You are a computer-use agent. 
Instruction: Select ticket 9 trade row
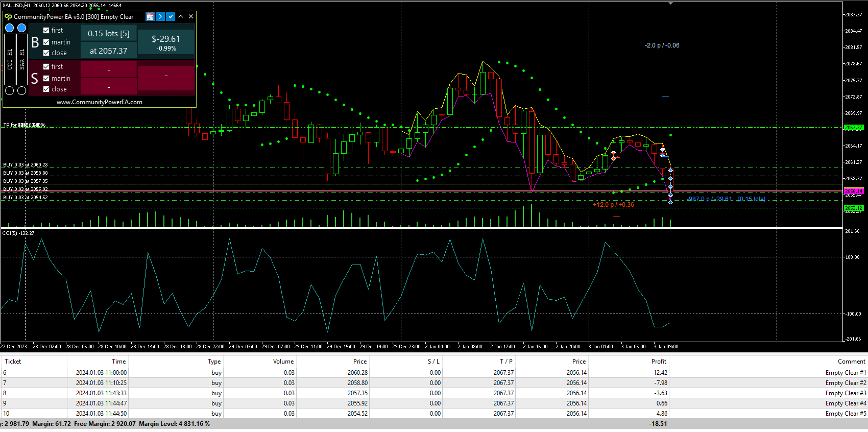coord(434,403)
